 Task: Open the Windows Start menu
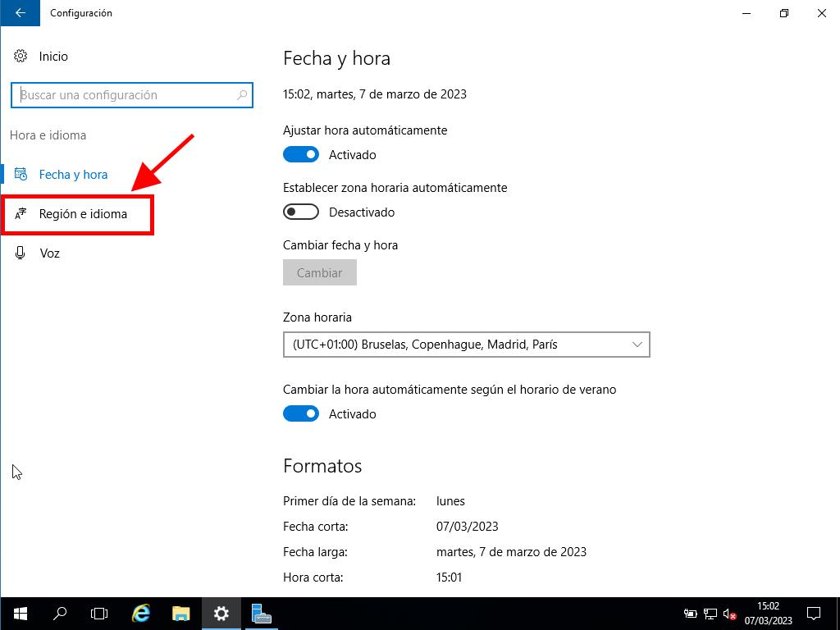click(20, 614)
